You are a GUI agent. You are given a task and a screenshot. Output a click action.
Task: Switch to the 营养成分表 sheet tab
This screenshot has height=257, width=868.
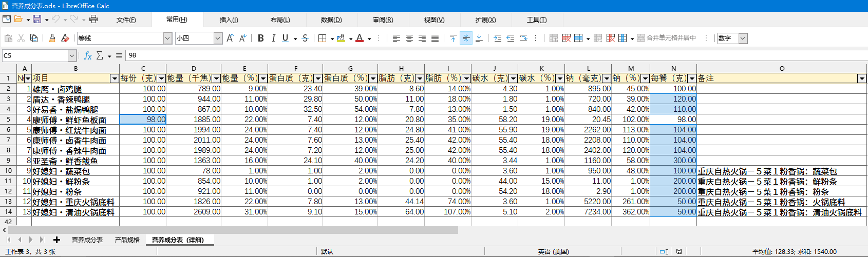(x=87, y=240)
